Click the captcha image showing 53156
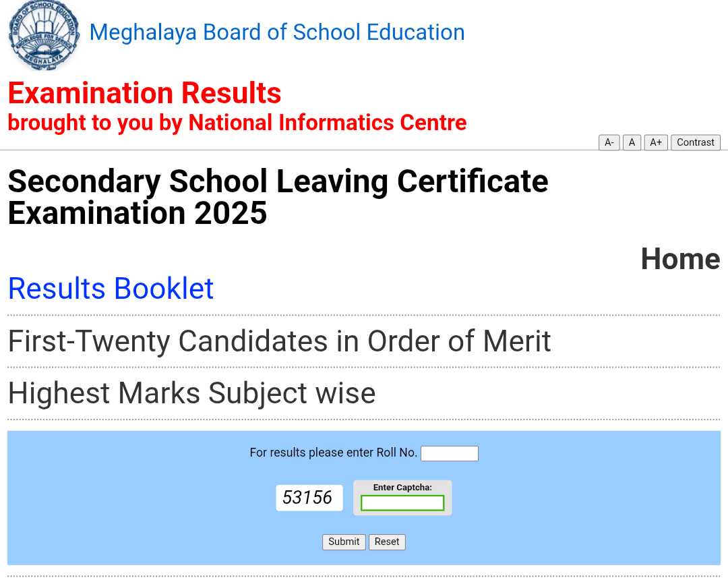 [309, 498]
